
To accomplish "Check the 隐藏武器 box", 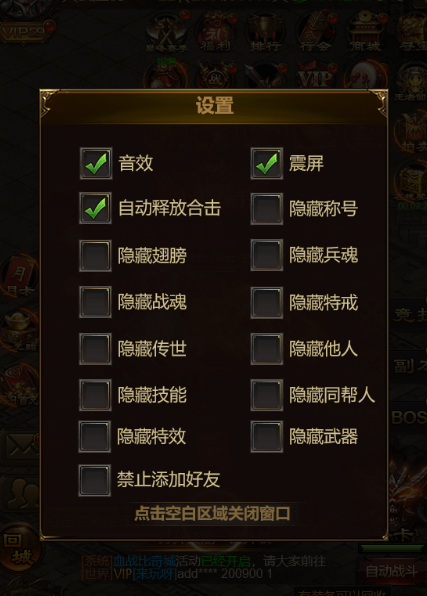I will 267,436.
